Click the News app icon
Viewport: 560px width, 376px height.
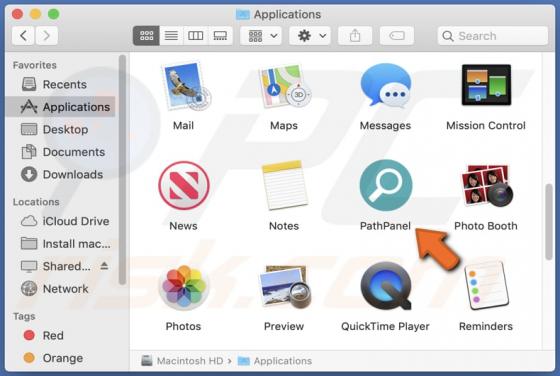[x=184, y=186]
